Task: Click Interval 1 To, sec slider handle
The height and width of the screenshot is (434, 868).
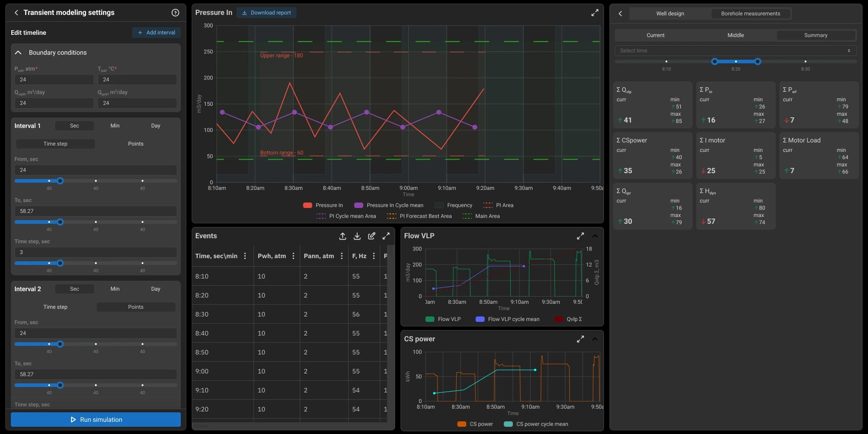Action: tap(60, 222)
